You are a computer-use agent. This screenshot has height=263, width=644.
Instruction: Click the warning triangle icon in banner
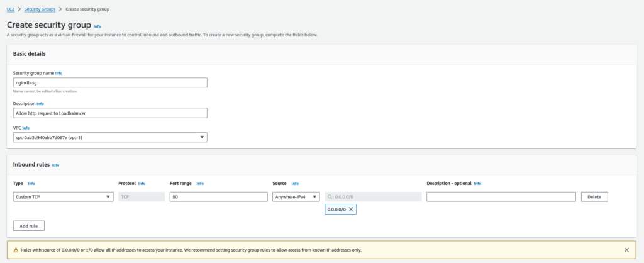point(16,250)
